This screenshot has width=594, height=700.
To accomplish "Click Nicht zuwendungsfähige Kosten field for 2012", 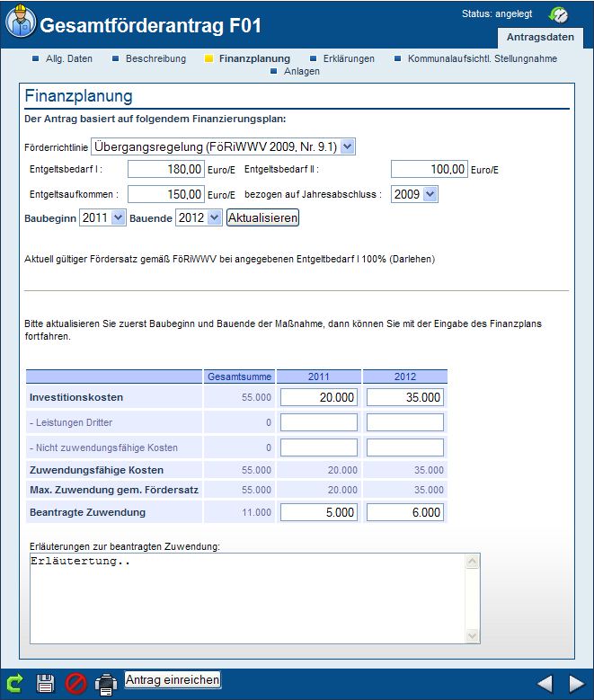I will [x=405, y=447].
